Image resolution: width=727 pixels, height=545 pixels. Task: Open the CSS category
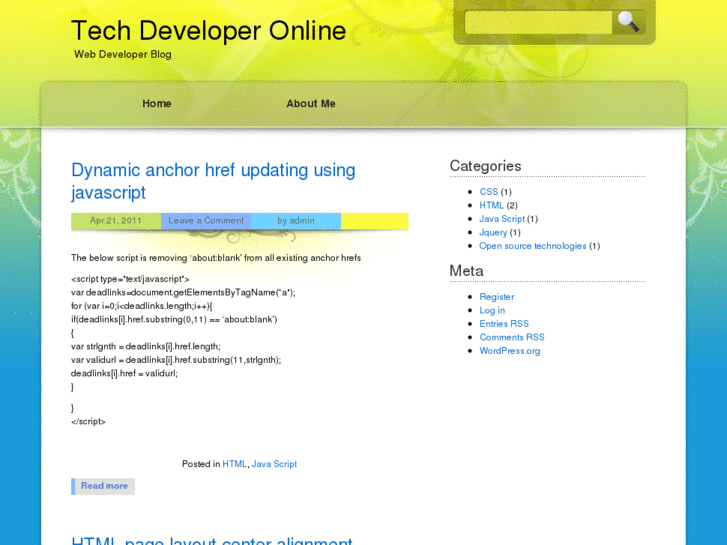pyautogui.click(x=488, y=192)
